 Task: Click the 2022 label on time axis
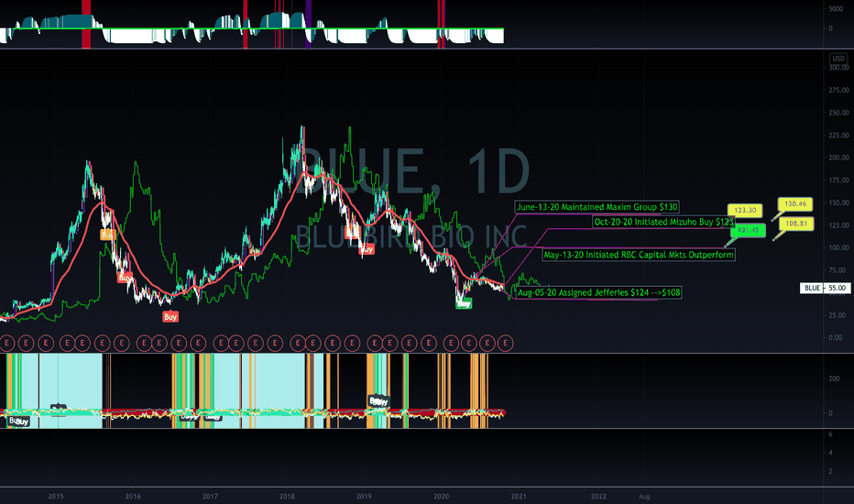point(598,497)
